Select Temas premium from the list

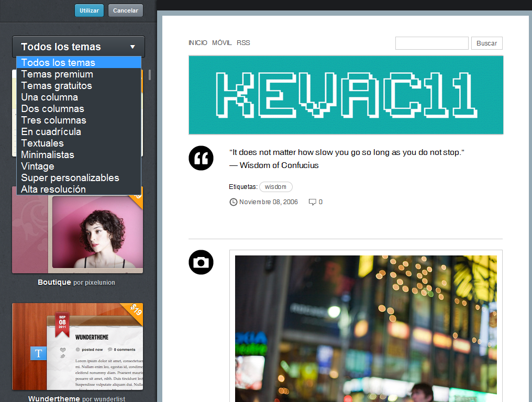(x=57, y=74)
